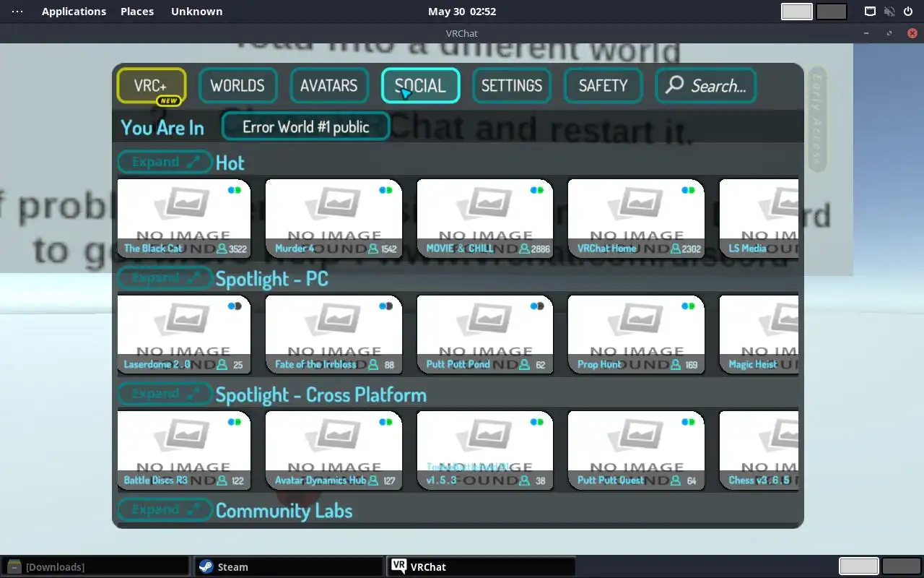Open the Applications menu
This screenshot has height=578, width=924.
tap(74, 11)
